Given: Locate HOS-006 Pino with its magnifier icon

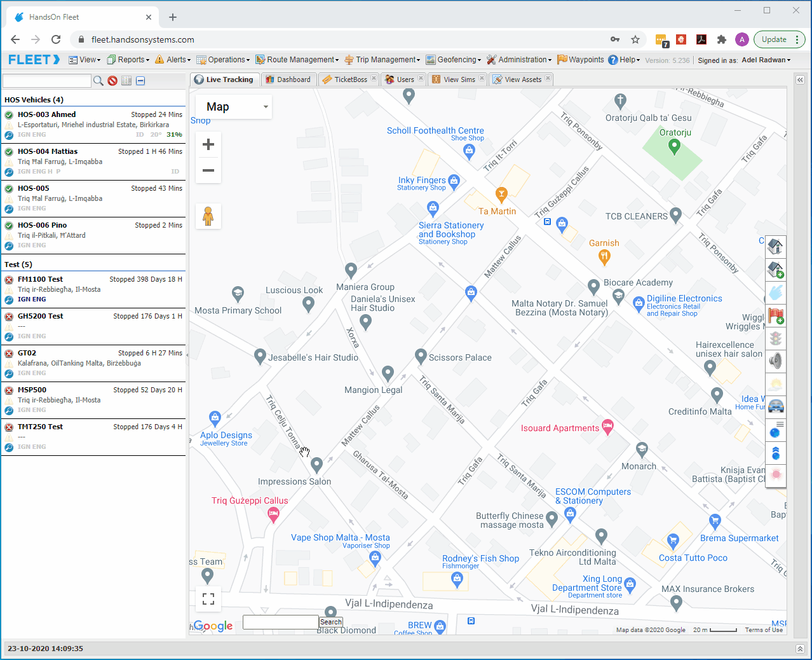Looking at the screenshot, I should click(9, 246).
